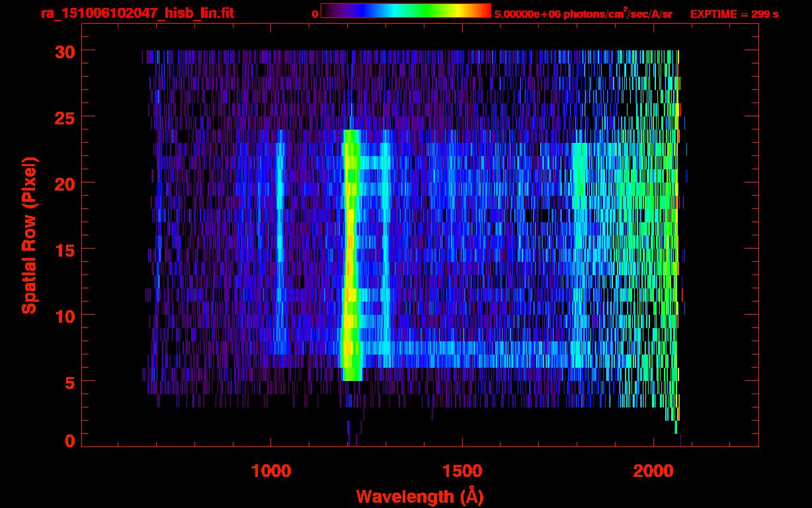Click the 1500 wavelength tick label
The width and height of the screenshot is (812, 508).
462,471
